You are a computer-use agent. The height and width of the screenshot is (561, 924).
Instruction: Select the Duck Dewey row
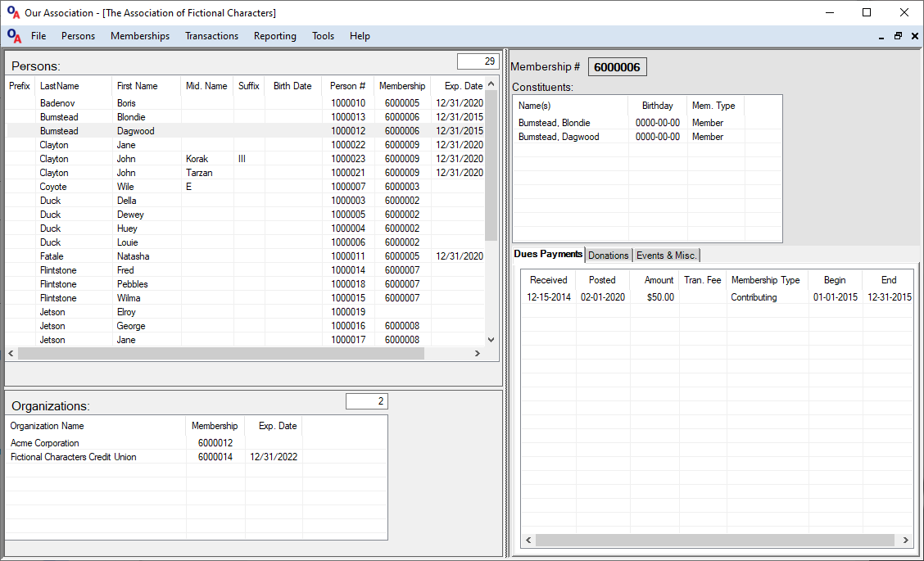(x=246, y=215)
